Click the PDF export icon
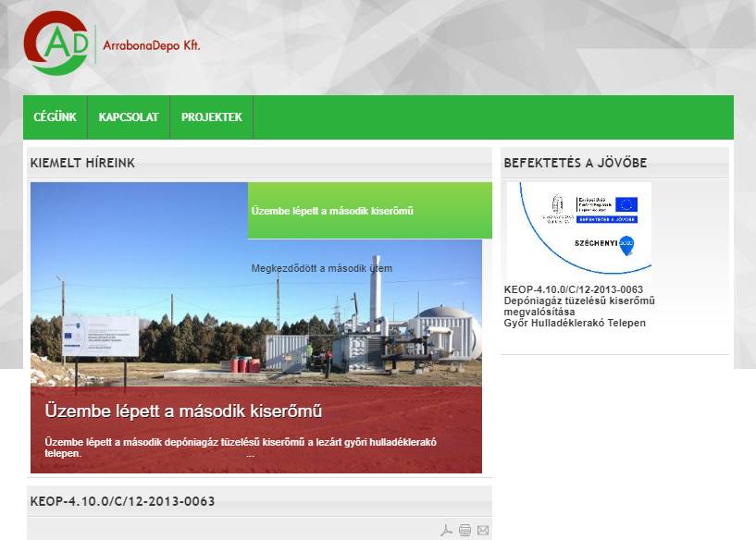756x540 pixels. 446,531
